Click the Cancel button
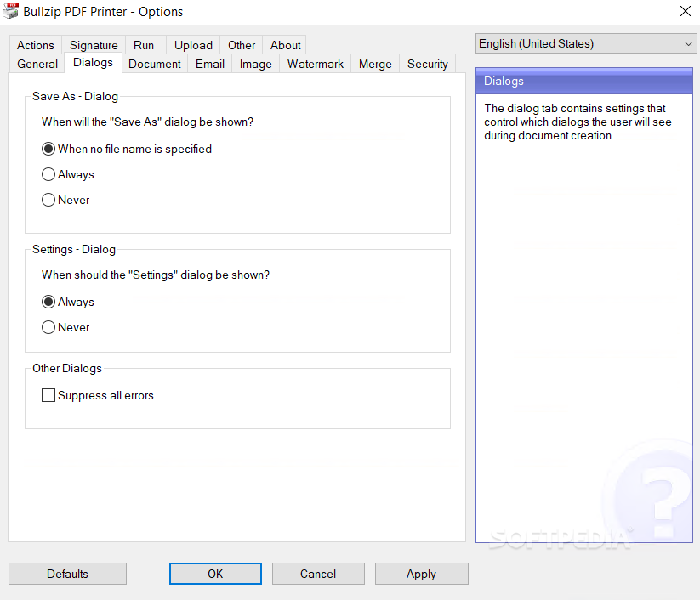 coord(318,574)
